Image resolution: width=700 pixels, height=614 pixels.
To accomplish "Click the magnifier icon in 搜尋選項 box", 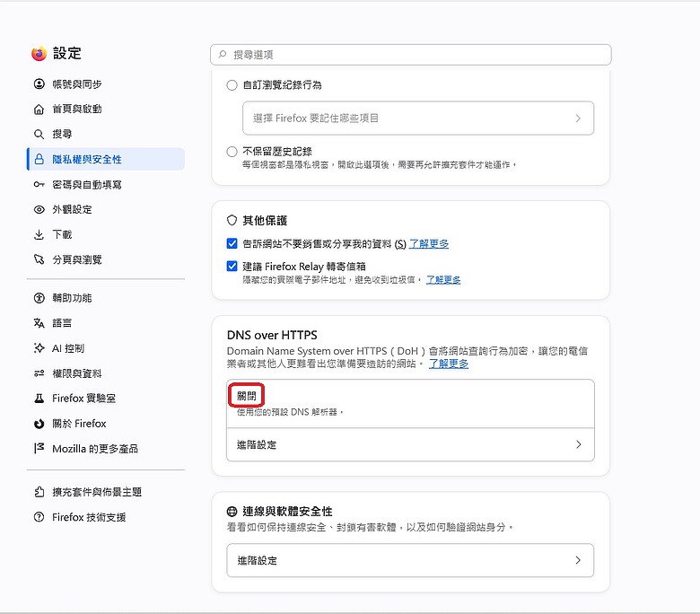I will point(223,55).
